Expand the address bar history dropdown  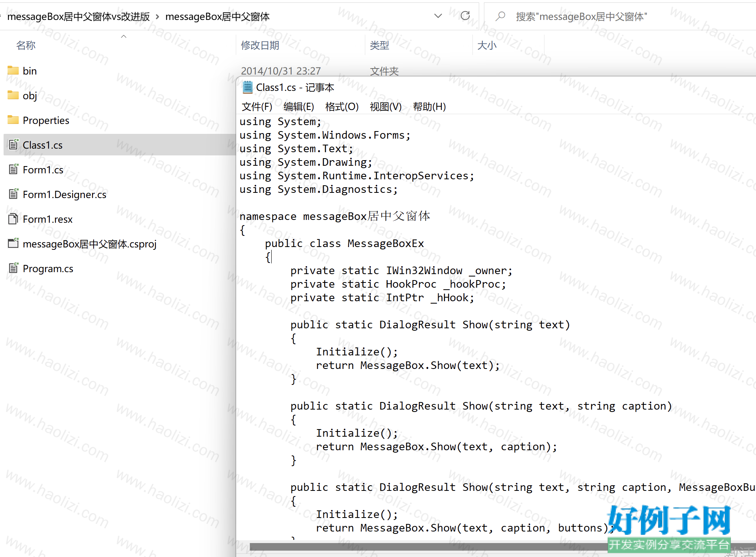438,16
